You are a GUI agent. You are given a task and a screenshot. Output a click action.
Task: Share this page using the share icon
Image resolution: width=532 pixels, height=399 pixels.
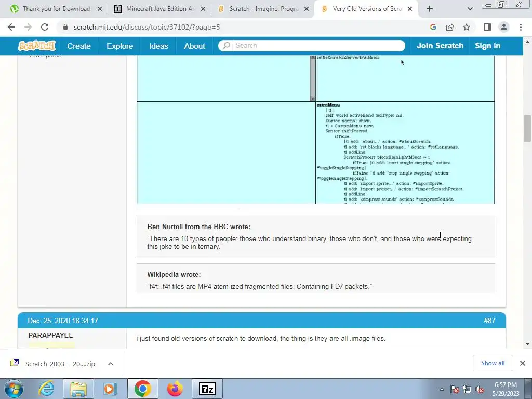click(450, 27)
